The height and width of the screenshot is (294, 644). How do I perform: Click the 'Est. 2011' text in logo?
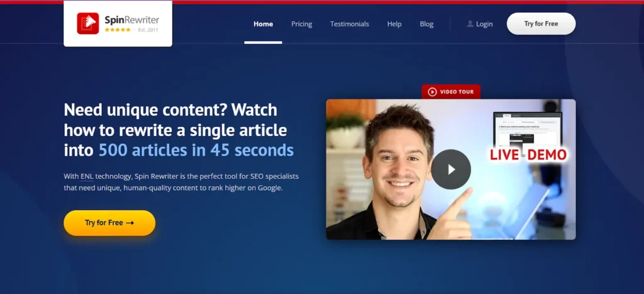pos(148,30)
